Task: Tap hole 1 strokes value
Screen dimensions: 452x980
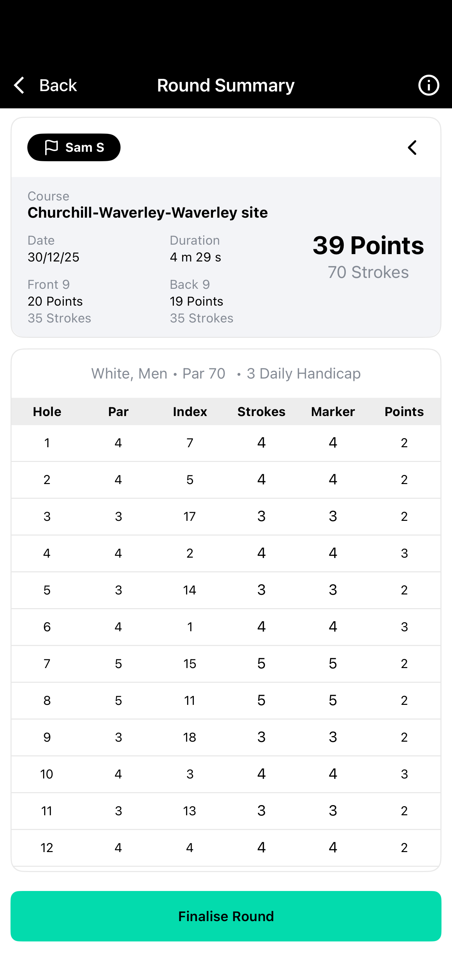Action: pos(261,442)
